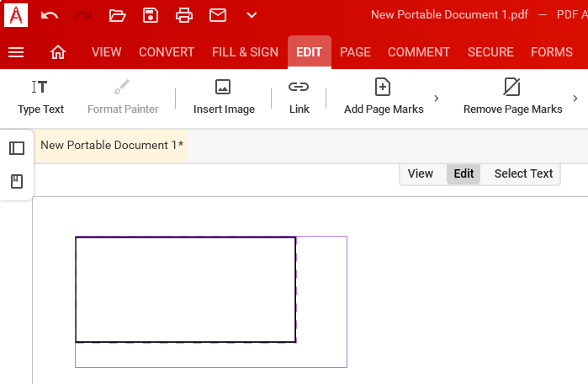Open the PAGE tab

coord(355,52)
